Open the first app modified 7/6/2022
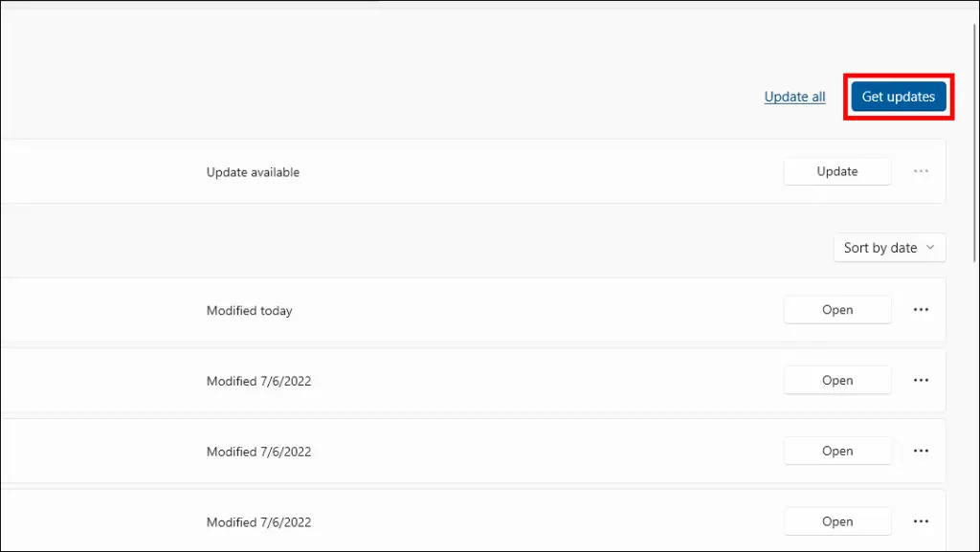The height and width of the screenshot is (552, 980). 836,381
